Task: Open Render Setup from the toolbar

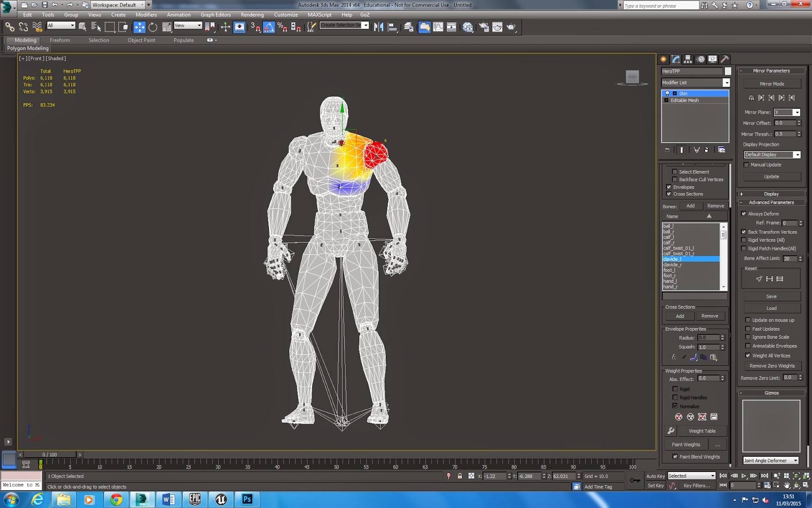Action: (x=484, y=27)
